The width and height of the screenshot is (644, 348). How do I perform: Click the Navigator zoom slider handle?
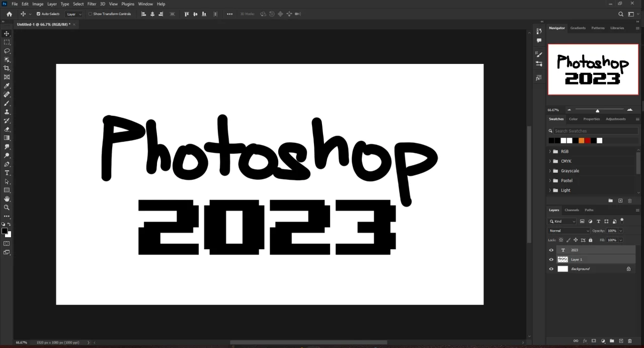pos(597,110)
